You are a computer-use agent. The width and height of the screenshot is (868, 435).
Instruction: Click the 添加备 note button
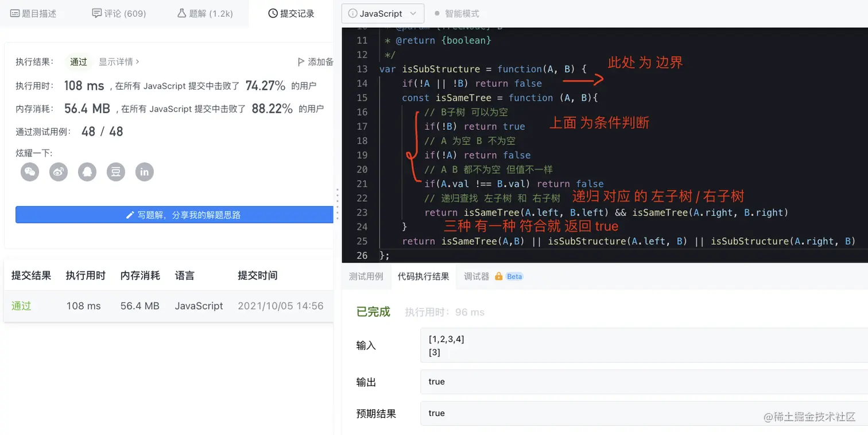[x=315, y=61]
